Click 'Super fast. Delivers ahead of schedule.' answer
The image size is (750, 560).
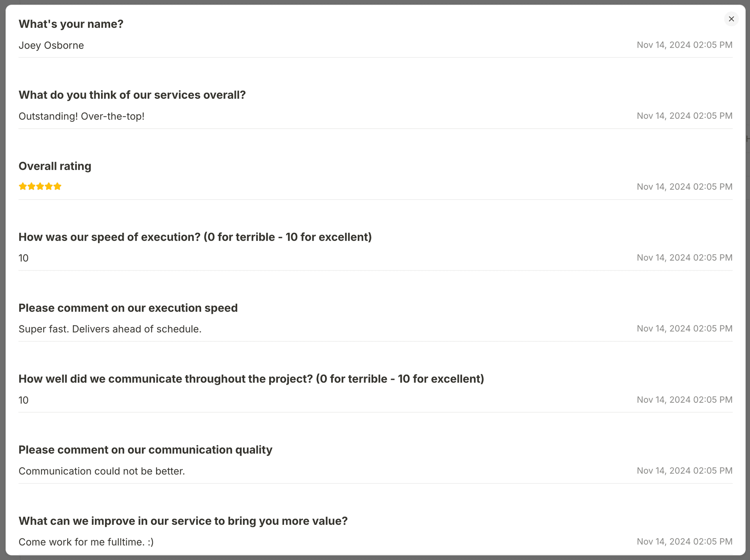click(110, 329)
